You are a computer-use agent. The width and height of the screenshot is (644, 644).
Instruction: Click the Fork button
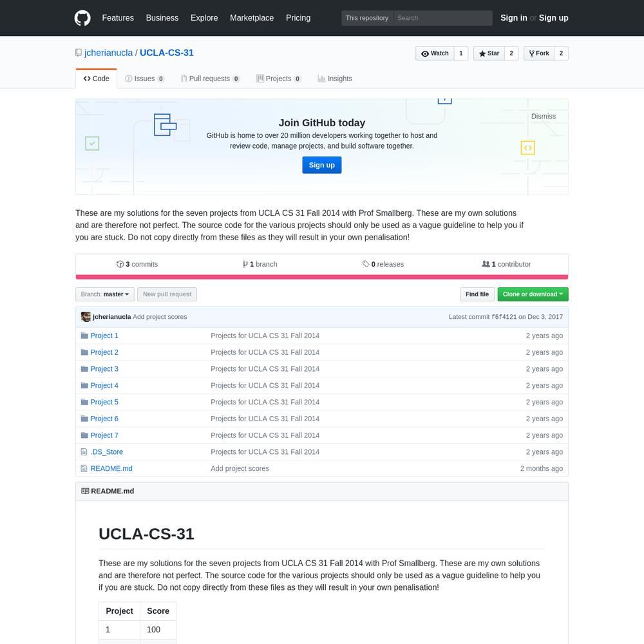pos(539,53)
